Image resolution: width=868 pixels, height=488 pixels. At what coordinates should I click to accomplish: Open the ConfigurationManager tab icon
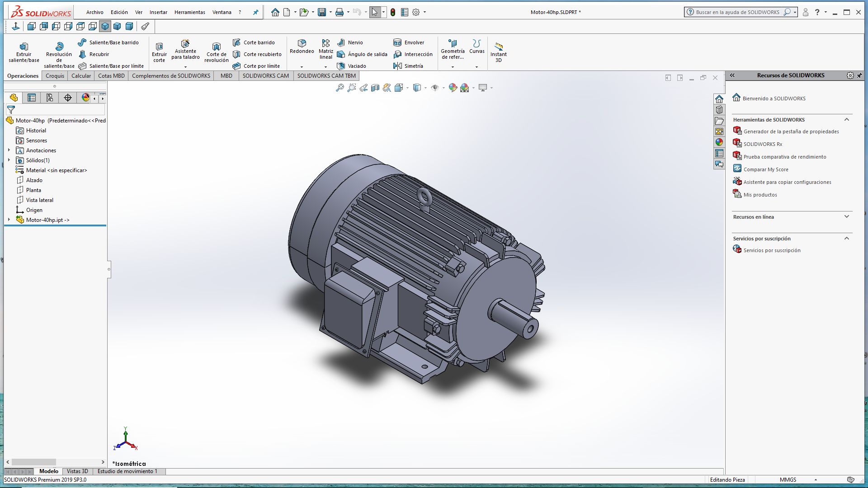pyautogui.click(x=50, y=98)
